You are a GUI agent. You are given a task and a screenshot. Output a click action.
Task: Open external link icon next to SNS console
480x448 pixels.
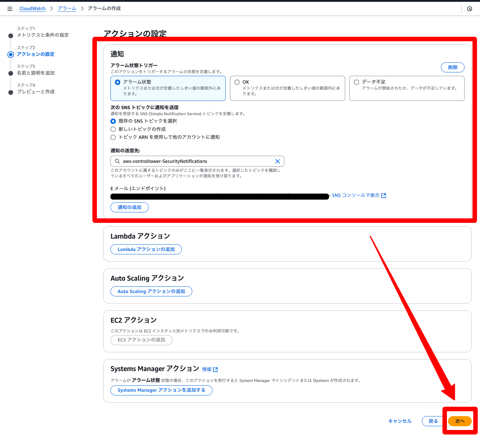pyautogui.click(x=383, y=195)
